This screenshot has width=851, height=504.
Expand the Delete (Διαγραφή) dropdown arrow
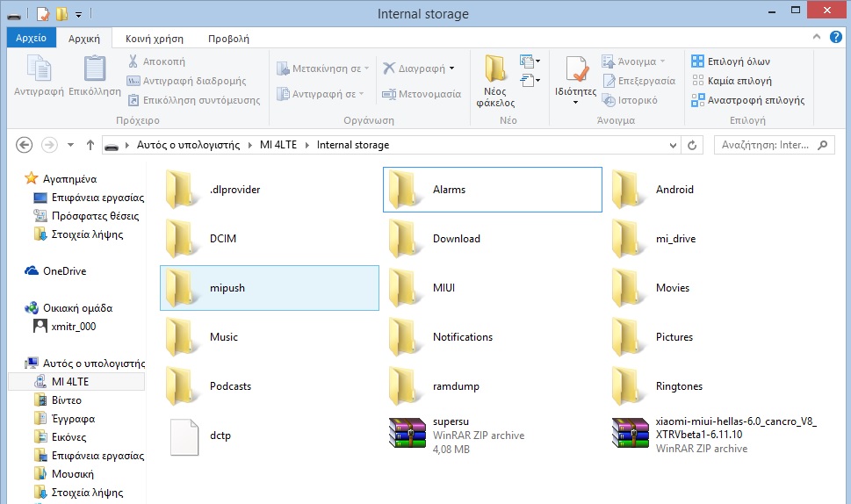(x=452, y=68)
